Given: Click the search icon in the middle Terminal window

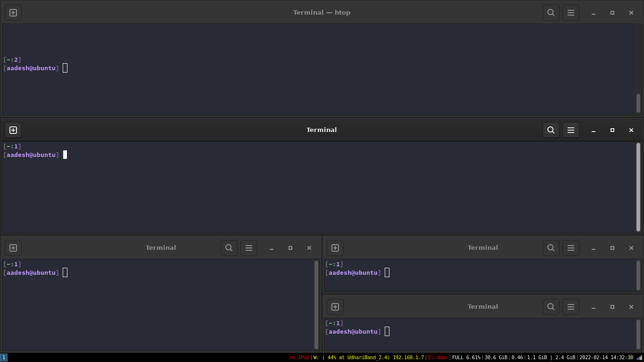Looking at the screenshot, I should [551, 130].
